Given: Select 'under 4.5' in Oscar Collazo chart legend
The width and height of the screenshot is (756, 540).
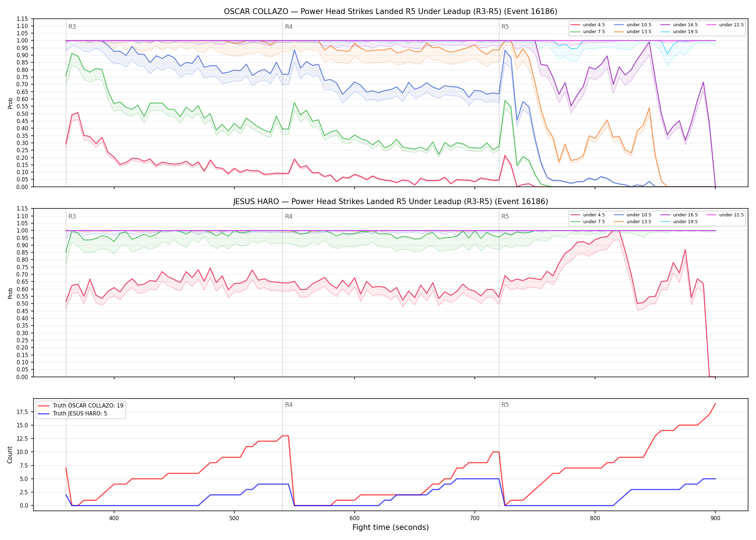Looking at the screenshot, I should [x=588, y=25].
